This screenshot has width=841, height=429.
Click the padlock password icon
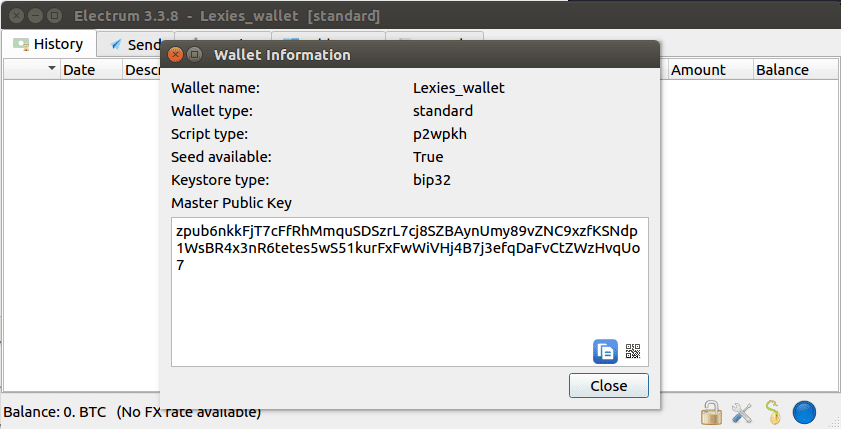711,412
